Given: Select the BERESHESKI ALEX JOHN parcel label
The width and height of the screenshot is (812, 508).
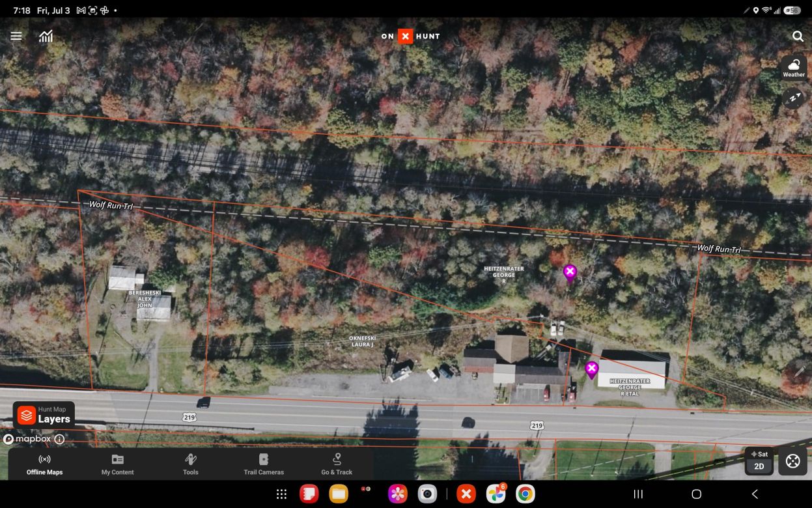Looking at the screenshot, I should point(145,299).
